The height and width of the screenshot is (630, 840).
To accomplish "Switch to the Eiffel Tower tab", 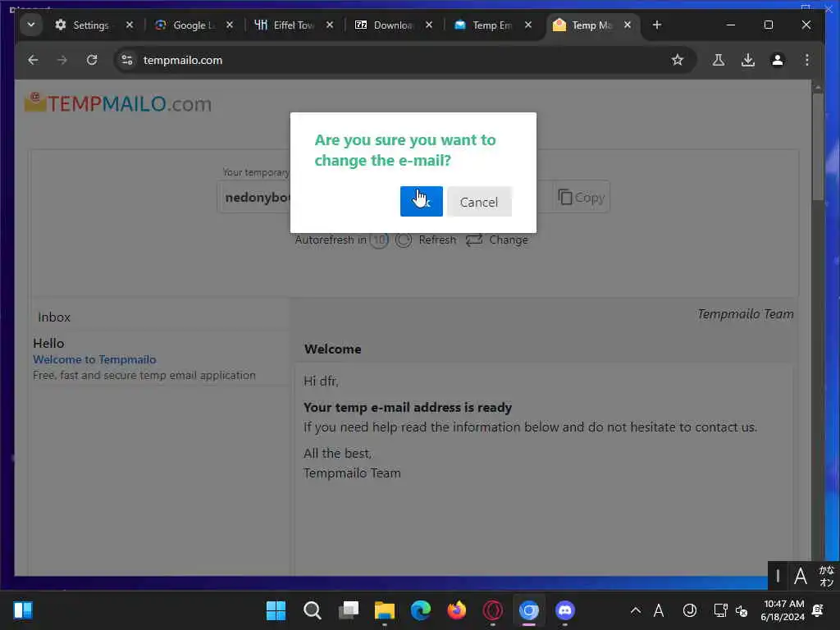I will 294,25.
